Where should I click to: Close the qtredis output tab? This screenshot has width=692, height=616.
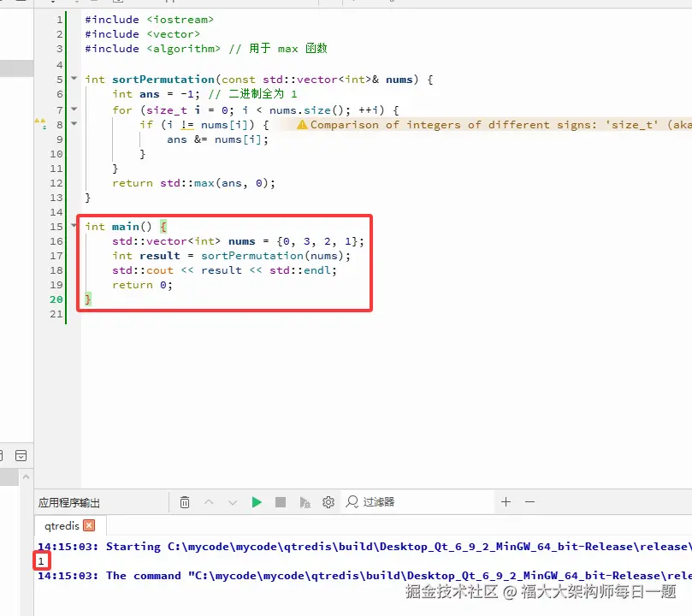tap(89, 525)
